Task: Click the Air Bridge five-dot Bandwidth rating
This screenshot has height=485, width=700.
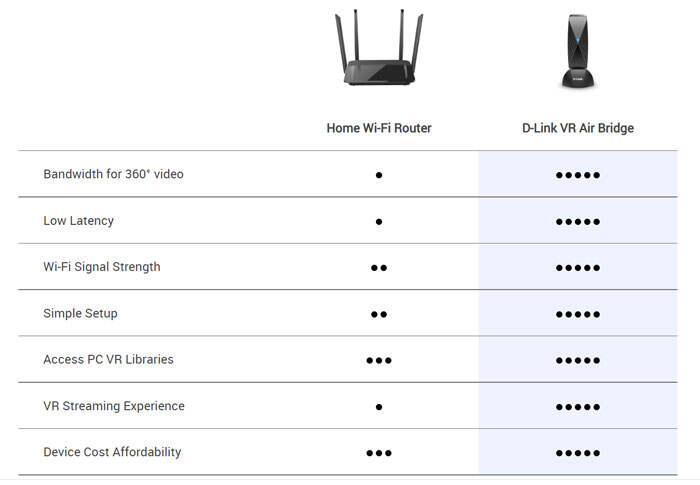Action: tap(578, 175)
